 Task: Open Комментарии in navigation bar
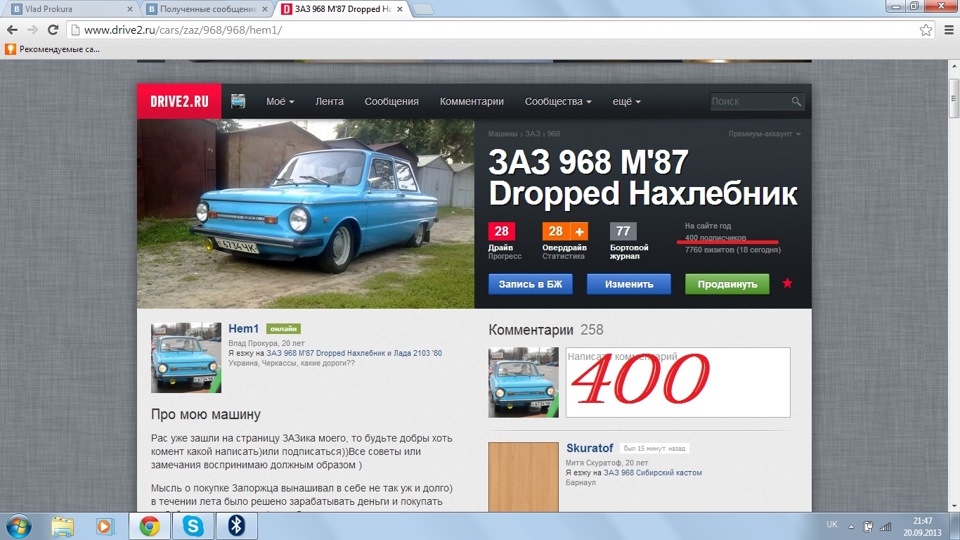point(471,102)
